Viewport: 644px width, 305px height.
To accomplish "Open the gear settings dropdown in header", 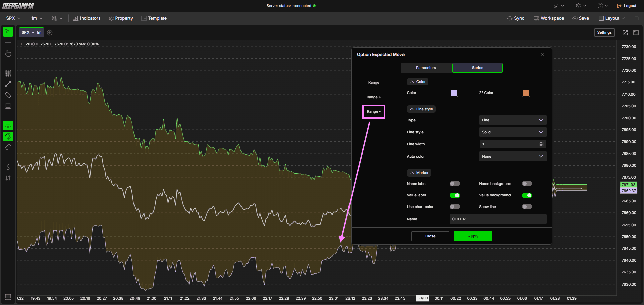I will click(x=581, y=6).
